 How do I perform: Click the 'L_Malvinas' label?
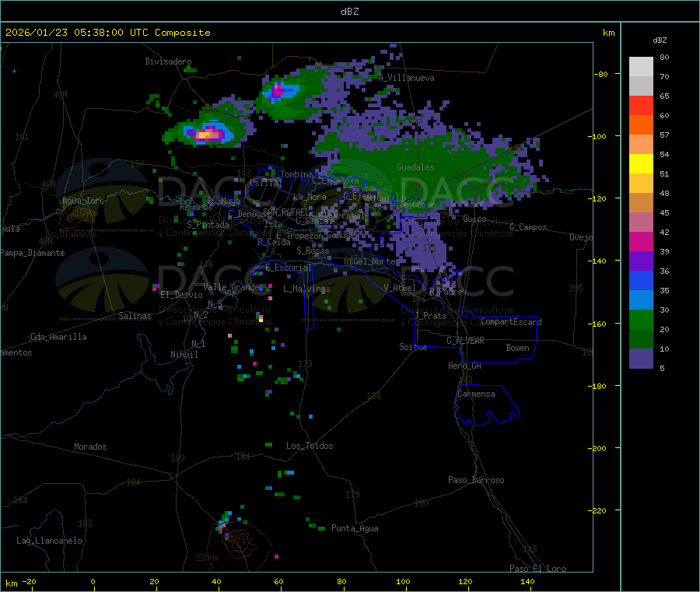(306, 289)
